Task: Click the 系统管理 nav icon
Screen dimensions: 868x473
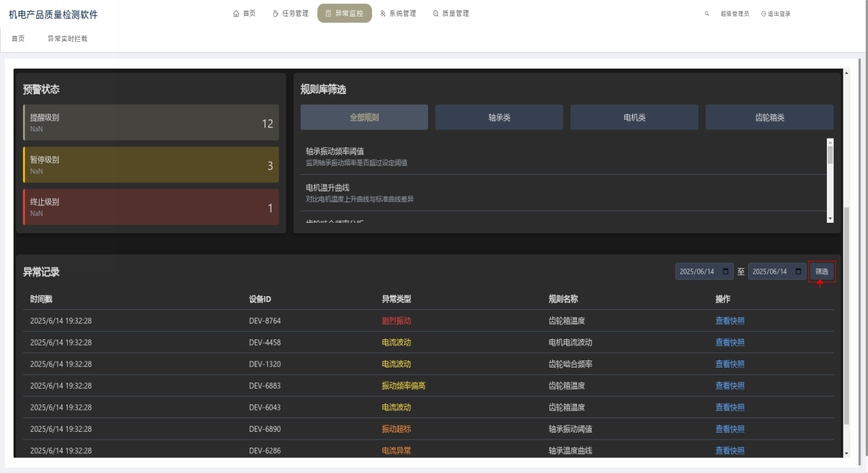Action: point(383,14)
